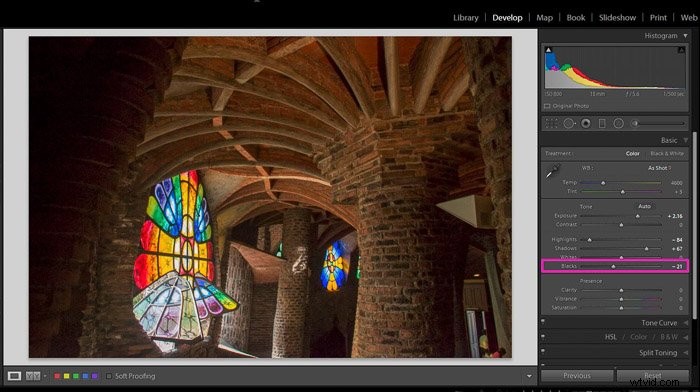Click the Temp value 4000
The image size is (700, 392).
point(676,183)
